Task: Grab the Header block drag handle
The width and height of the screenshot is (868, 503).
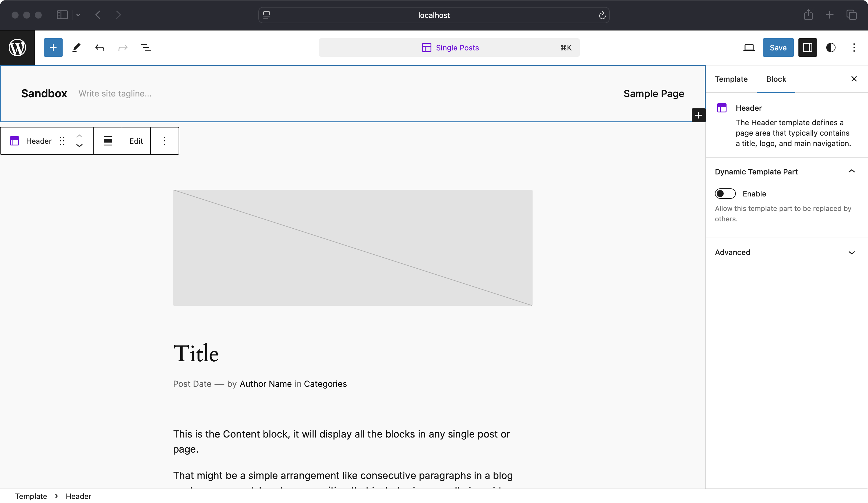Action: point(62,141)
